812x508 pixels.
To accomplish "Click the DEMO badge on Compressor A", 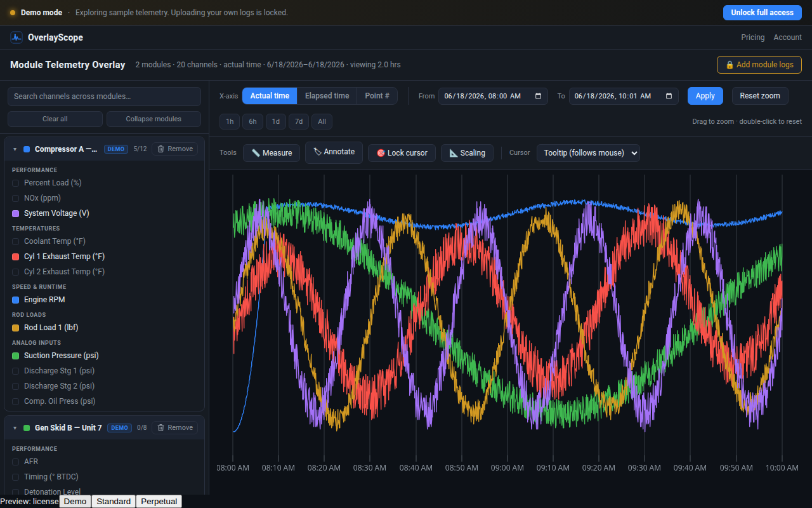I will tap(116, 149).
